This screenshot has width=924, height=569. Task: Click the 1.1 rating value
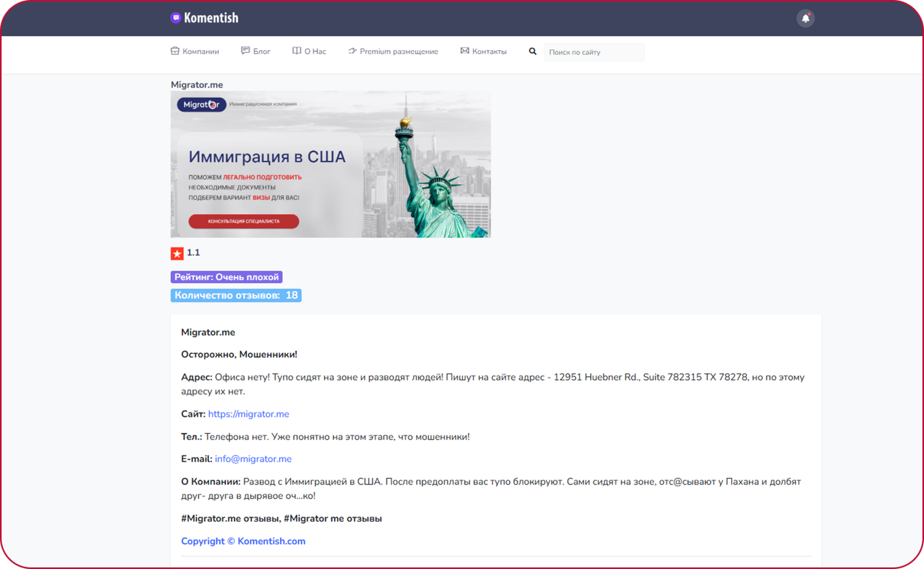(193, 252)
